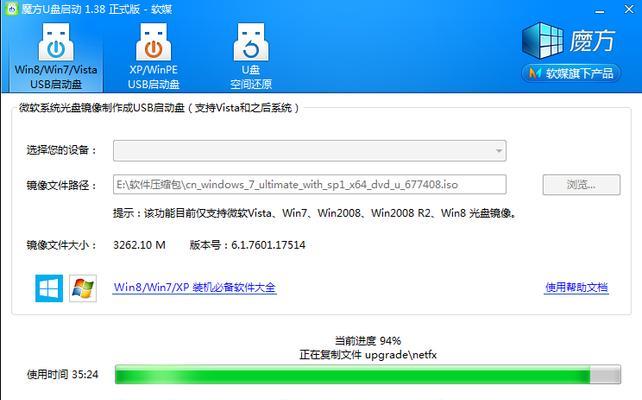642x400 pixels.
Task: Click the blue Windows 8 logo icon
Action: (x=49, y=288)
